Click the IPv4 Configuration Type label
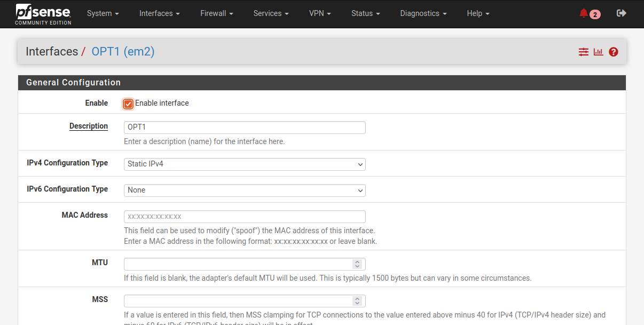 click(x=67, y=163)
